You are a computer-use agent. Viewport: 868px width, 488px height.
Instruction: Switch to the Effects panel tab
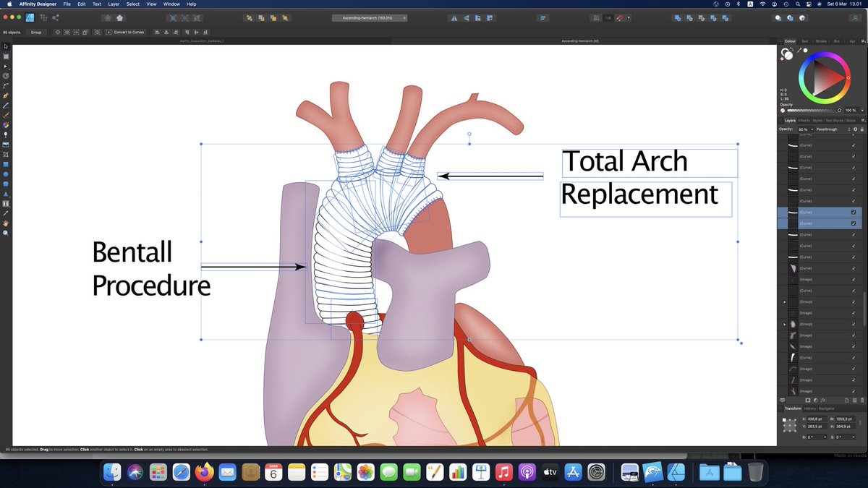804,121
